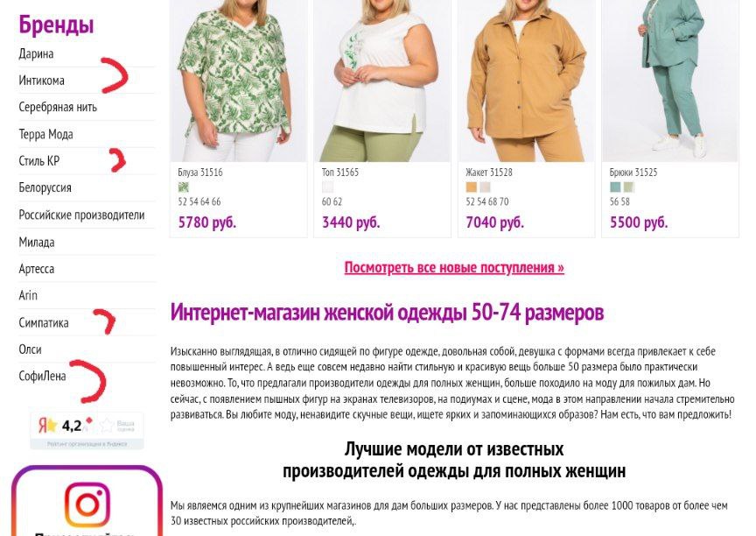Select green leaf pattern swatch for Блуза 31516
This screenshot has width=756, height=536.
click(183, 187)
